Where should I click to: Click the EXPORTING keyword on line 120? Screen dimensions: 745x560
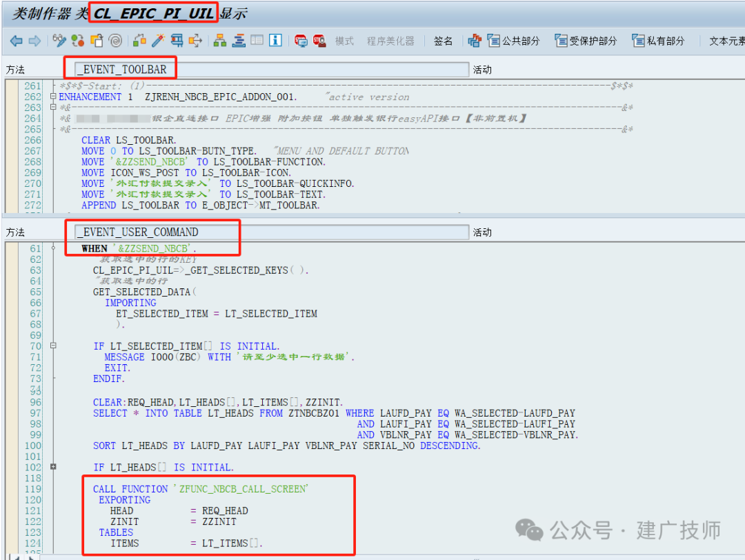point(124,500)
